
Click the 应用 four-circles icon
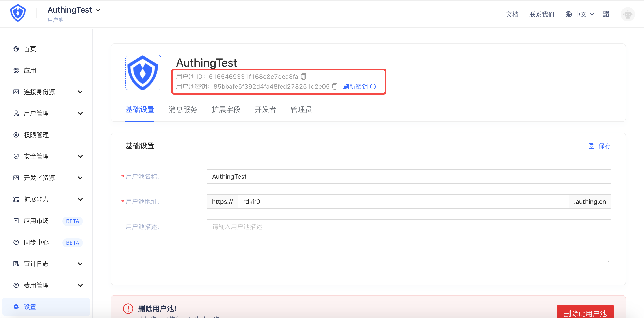(x=16, y=70)
